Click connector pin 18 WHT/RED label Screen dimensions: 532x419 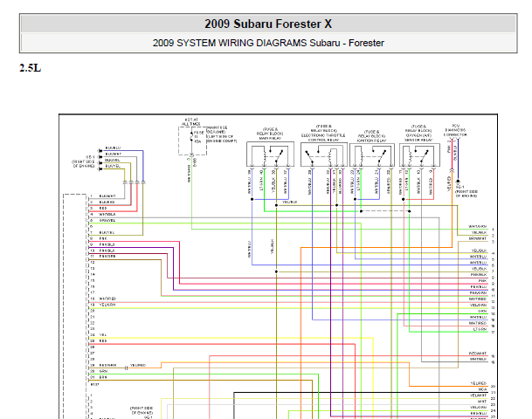click(x=107, y=299)
